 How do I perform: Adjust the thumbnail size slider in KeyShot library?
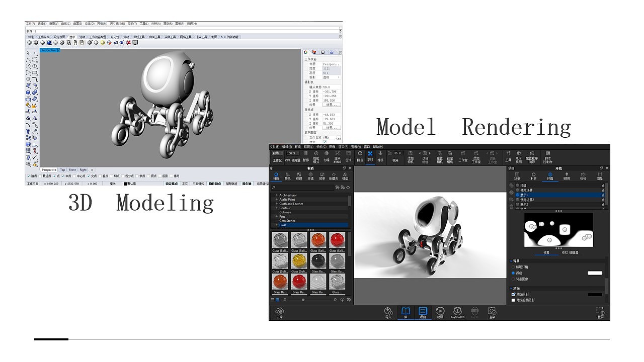pos(304,300)
